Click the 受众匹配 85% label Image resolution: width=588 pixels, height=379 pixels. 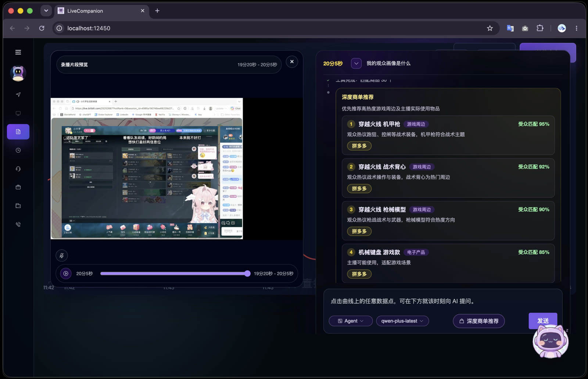tap(534, 252)
